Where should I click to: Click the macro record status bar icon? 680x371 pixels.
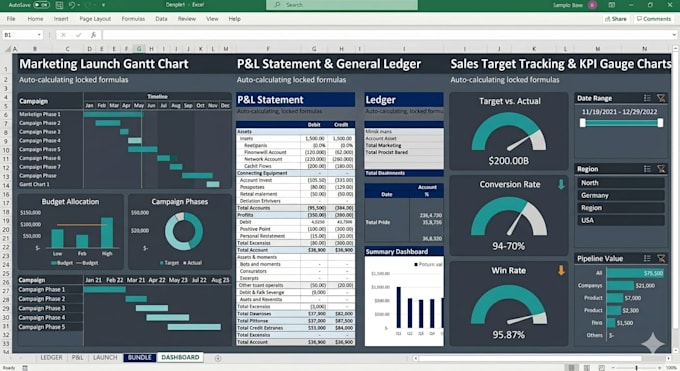click(x=25, y=368)
